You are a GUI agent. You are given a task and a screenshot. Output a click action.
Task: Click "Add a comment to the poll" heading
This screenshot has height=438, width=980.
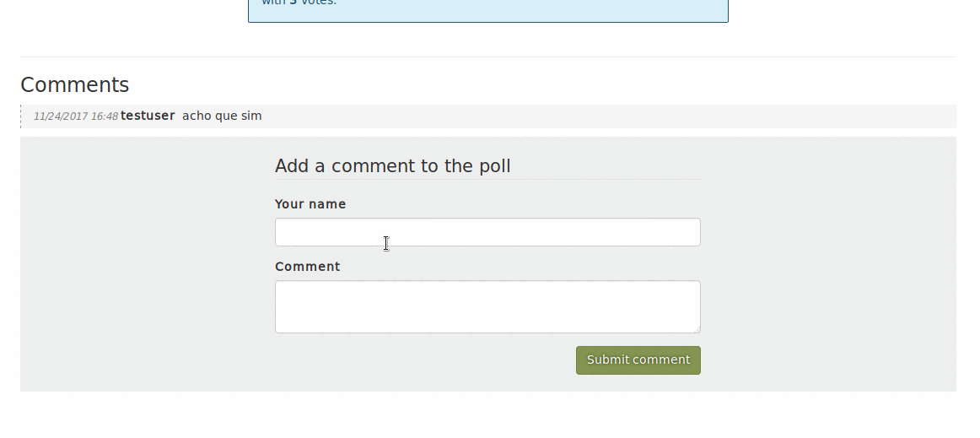coord(393,165)
